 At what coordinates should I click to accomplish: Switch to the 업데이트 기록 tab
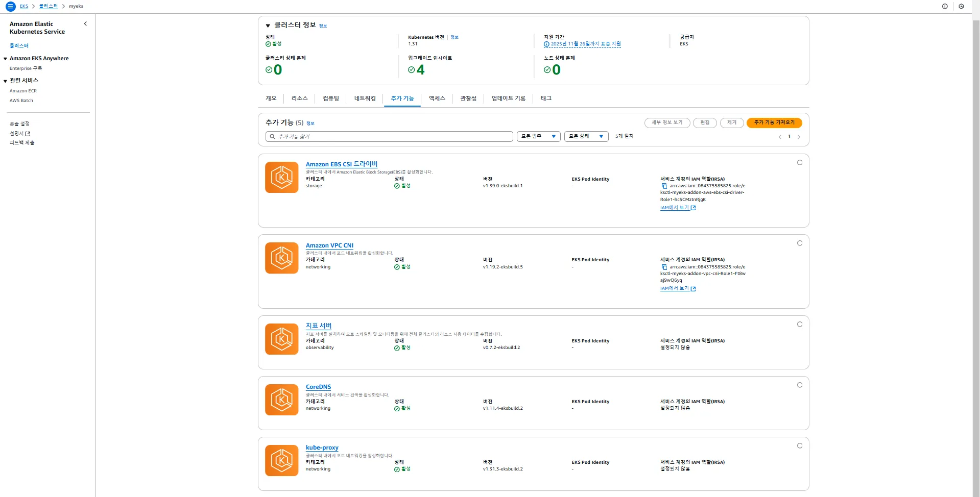pyautogui.click(x=509, y=98)
